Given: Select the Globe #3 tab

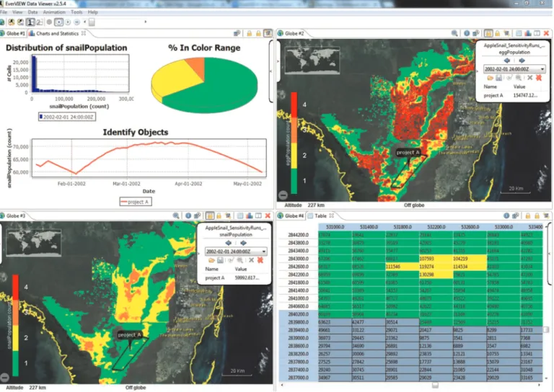Looking at the screenshot, I should coord(13,215).
